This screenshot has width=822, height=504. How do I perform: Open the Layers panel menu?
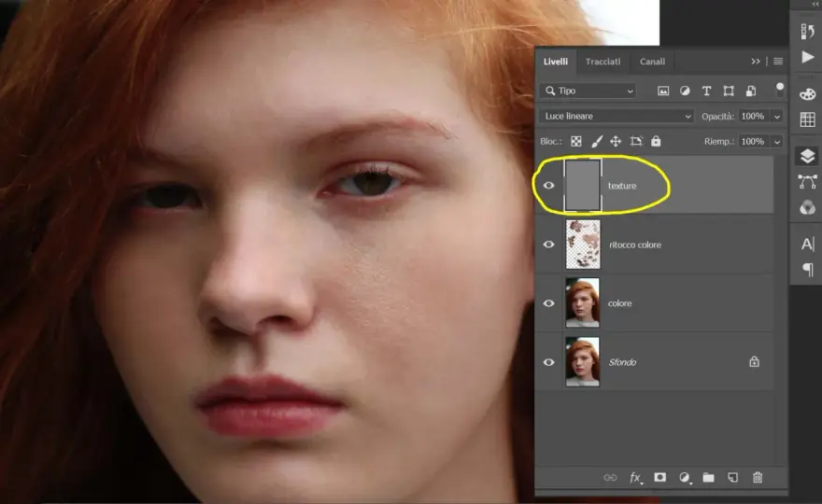[778, 62]
